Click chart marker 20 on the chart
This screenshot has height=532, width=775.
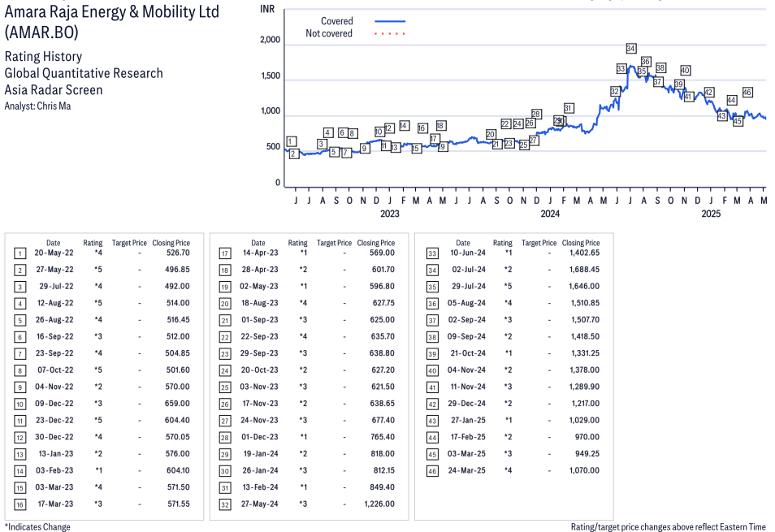tap(491, 134)
